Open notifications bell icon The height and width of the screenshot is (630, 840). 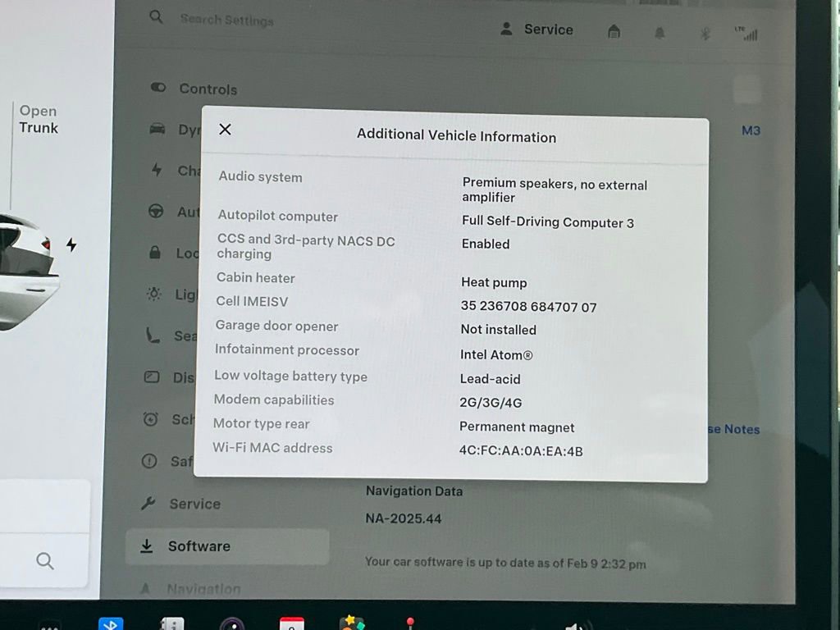[660, 33]
